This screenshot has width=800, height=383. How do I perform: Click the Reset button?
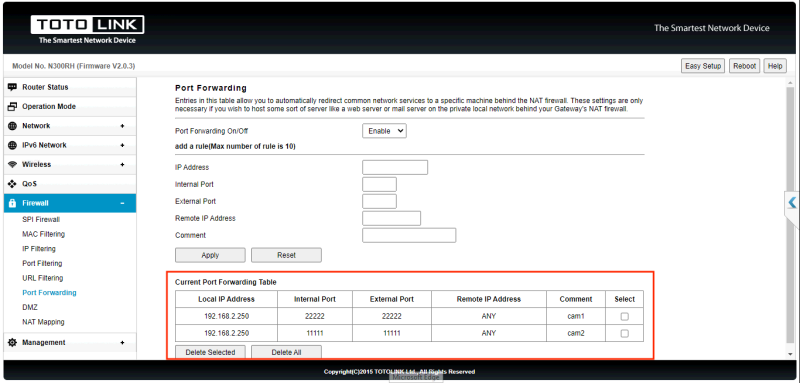tap(286, 255)
